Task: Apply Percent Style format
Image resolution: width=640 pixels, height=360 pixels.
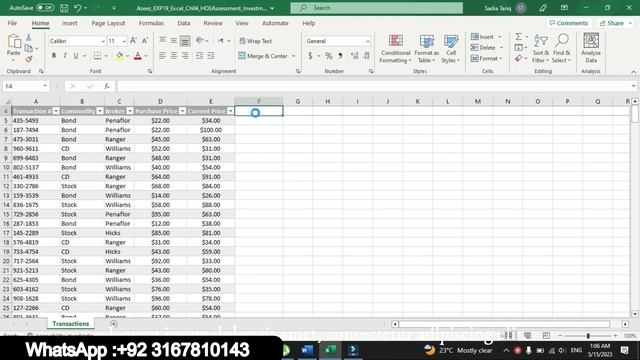Action: 329,56
